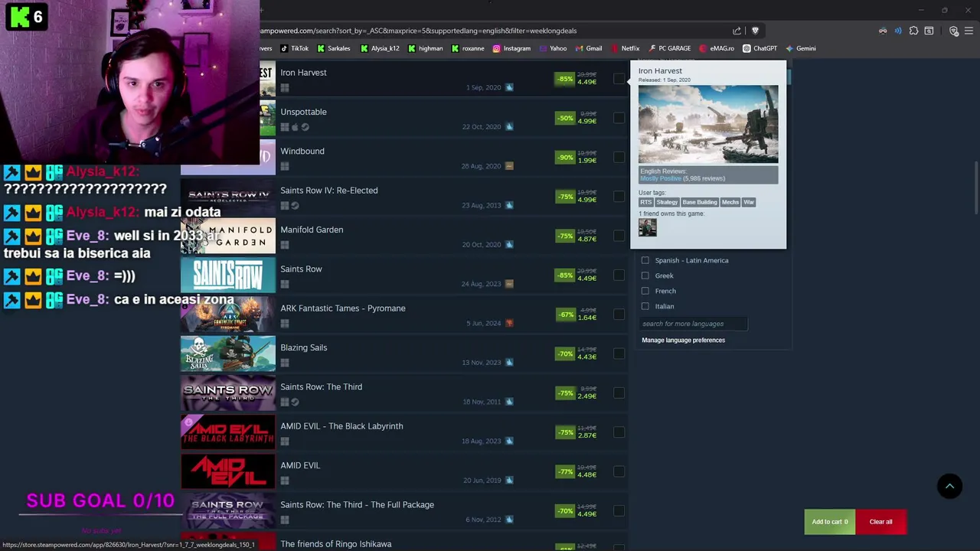The image size is (980, 551).
Task: Open Saints Row: The Third - The Full Package
Action: click(357, 505)
